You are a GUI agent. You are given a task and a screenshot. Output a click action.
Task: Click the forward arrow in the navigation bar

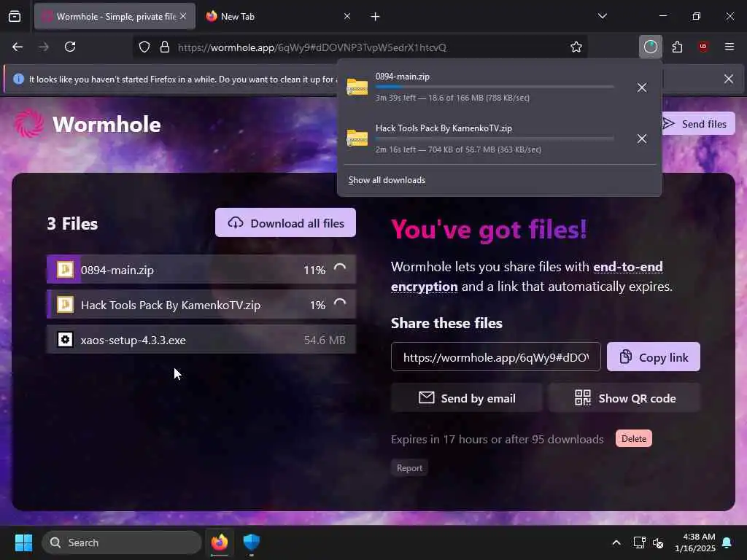44,47
